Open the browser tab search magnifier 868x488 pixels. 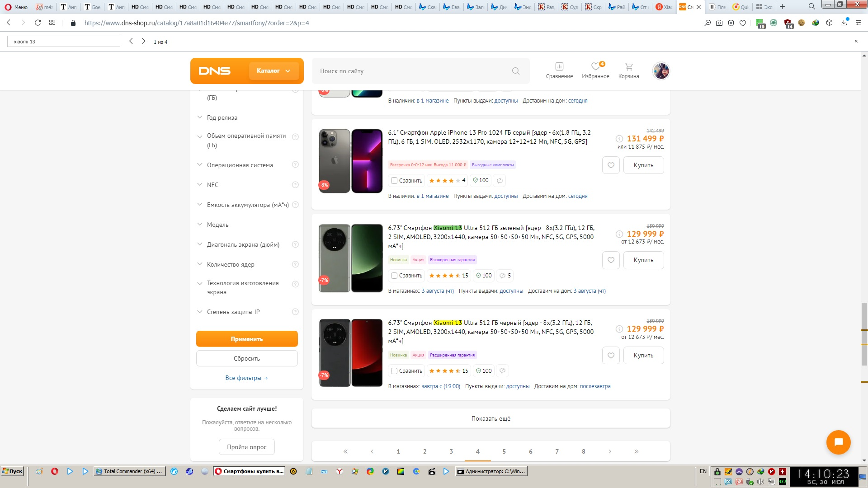(x=811, y=7)
